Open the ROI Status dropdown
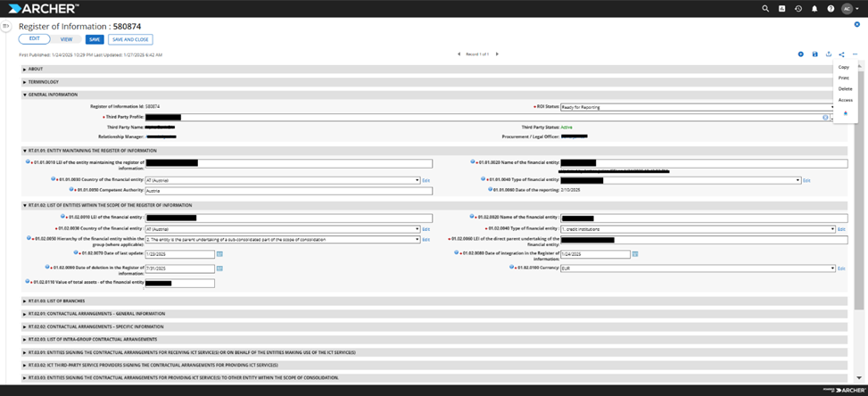868x396 pixels. click(697, 107)
